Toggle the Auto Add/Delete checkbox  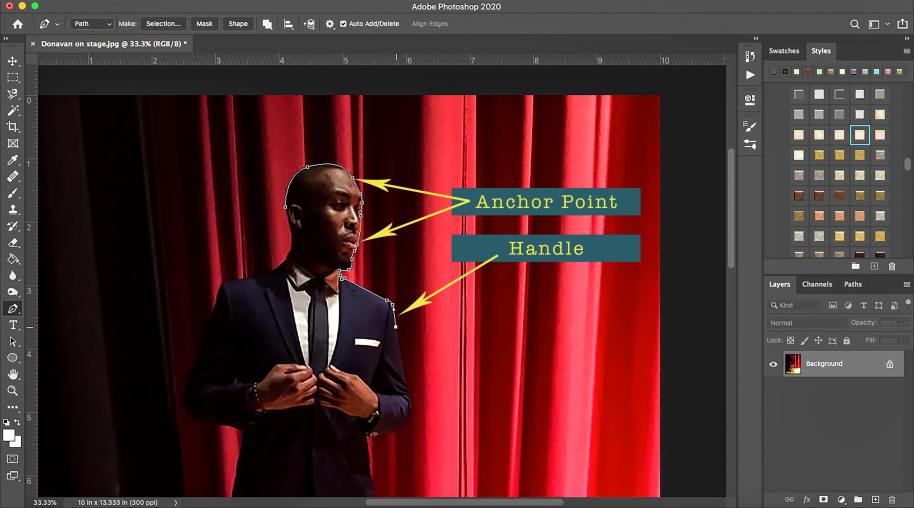(x=344, y=23)
